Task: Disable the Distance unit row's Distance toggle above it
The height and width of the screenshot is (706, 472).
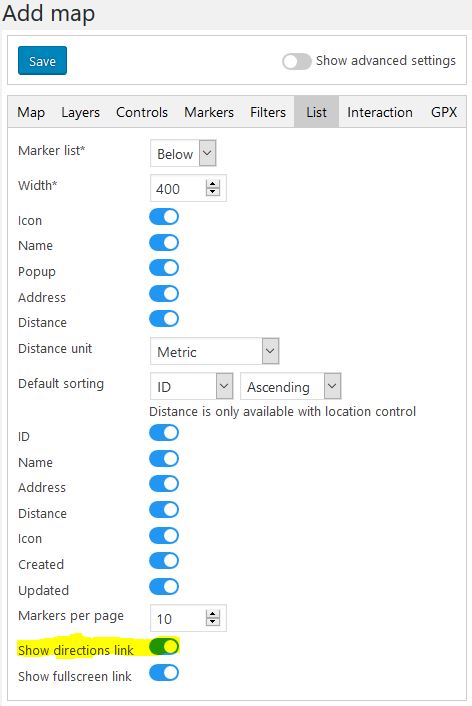Action: 164,319
